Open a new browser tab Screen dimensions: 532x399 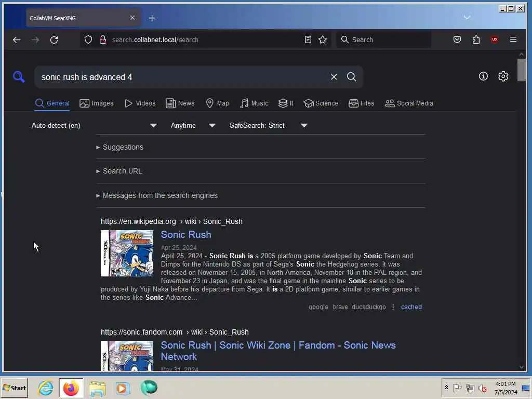click(x=152, y=18)
